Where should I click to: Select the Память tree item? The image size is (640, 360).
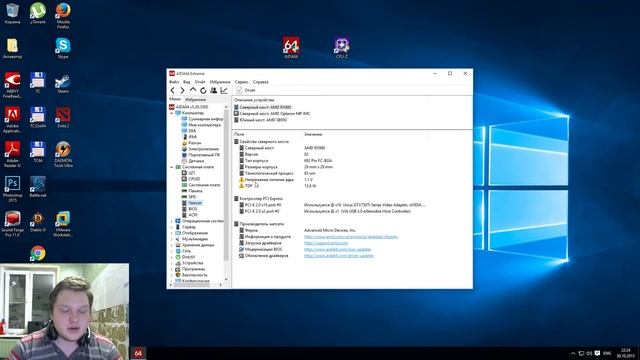point(192,191)
